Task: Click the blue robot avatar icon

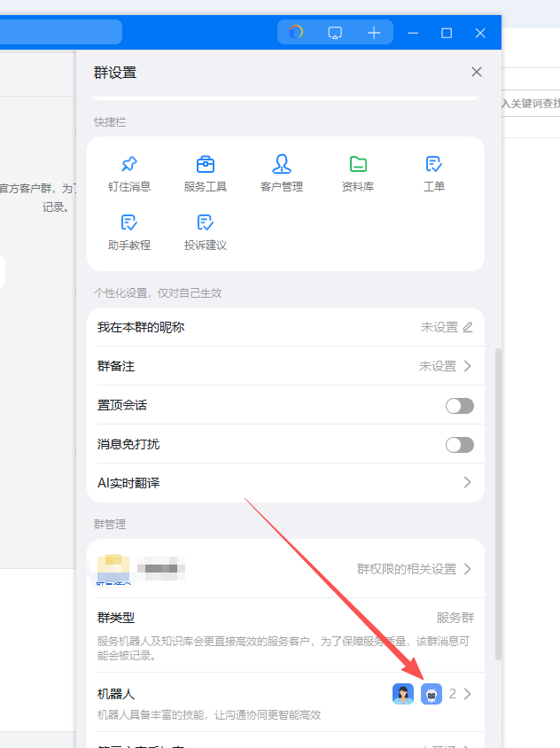Action: pyautogui.click(x=432, y=694)
